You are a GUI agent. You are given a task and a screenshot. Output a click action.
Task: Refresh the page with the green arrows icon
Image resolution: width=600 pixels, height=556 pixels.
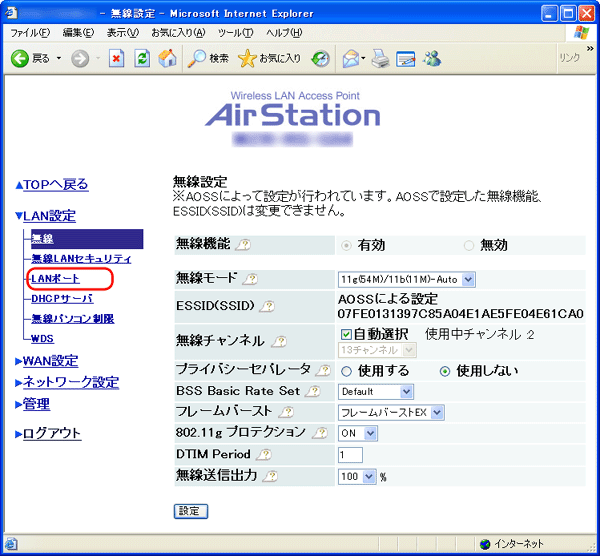click(x=142, y=59)
